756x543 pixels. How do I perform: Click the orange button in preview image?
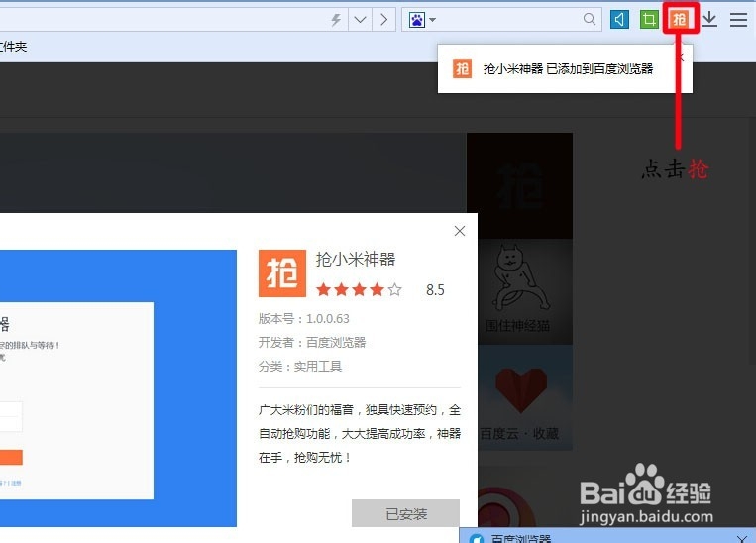coord(11,457)
